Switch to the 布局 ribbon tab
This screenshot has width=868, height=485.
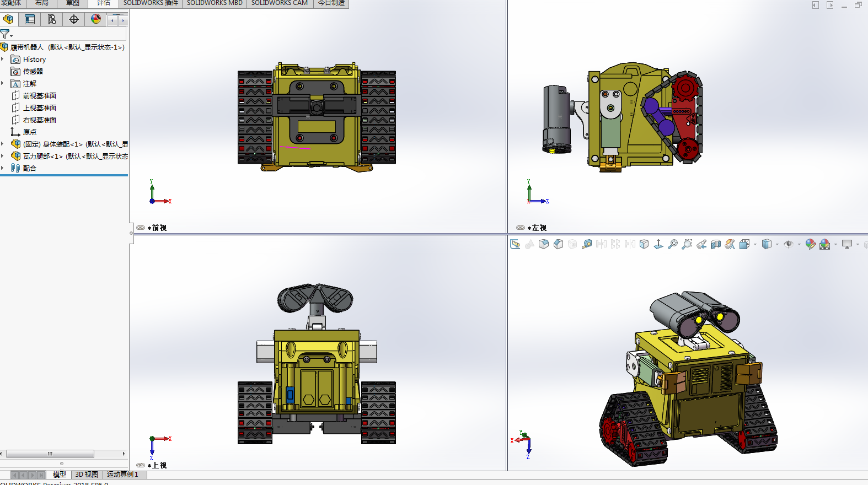tap(42, 3)
